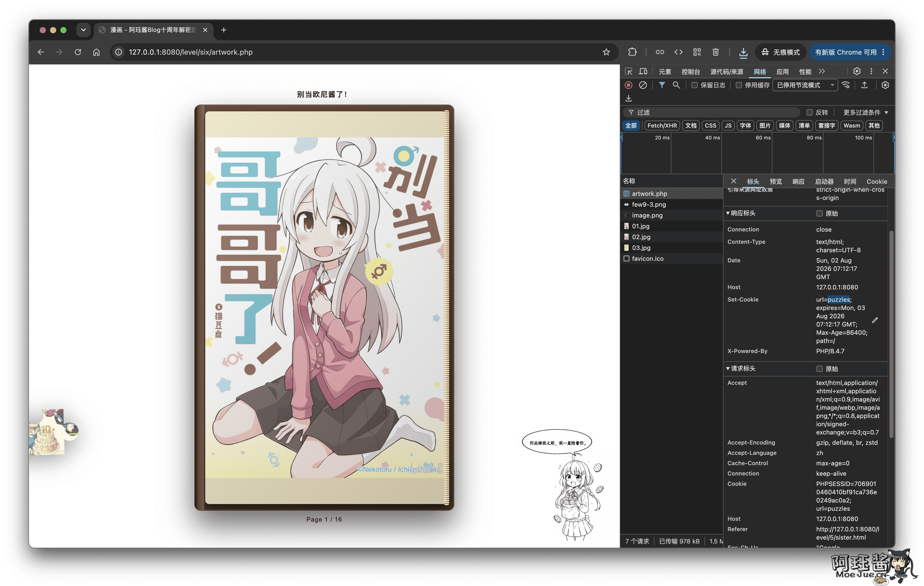924x586 pixels.
Task: Toggle the network filter funnel icon
Action: [662, 85]
